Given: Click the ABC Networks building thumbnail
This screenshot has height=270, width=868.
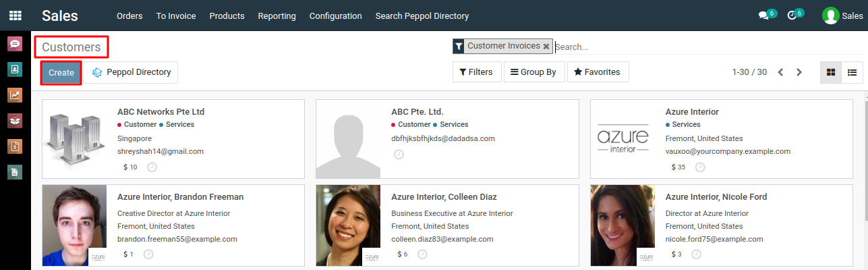Looking at the screenshot, I should [x=74, y=139].
